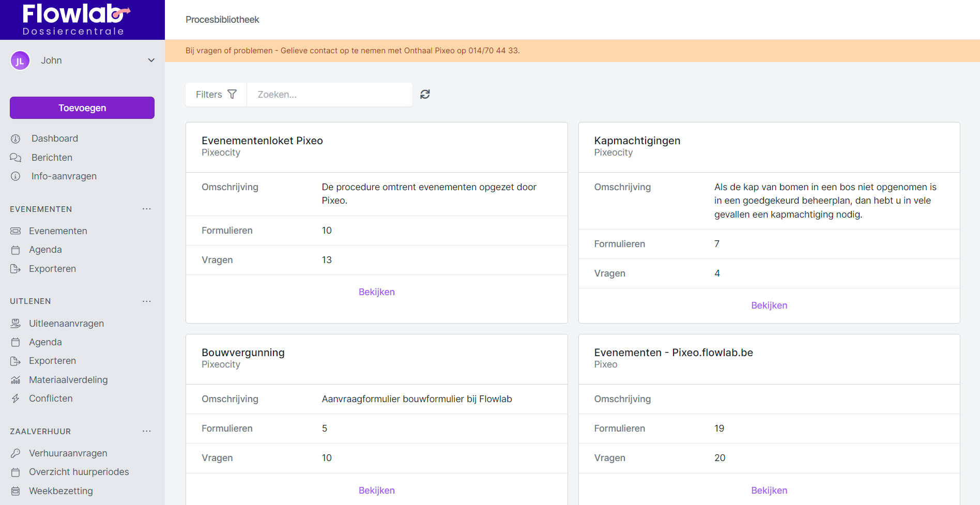Click the Berichten chat bubble icon
The height and width of the screenshot is (505, 980).
[16, 158]
